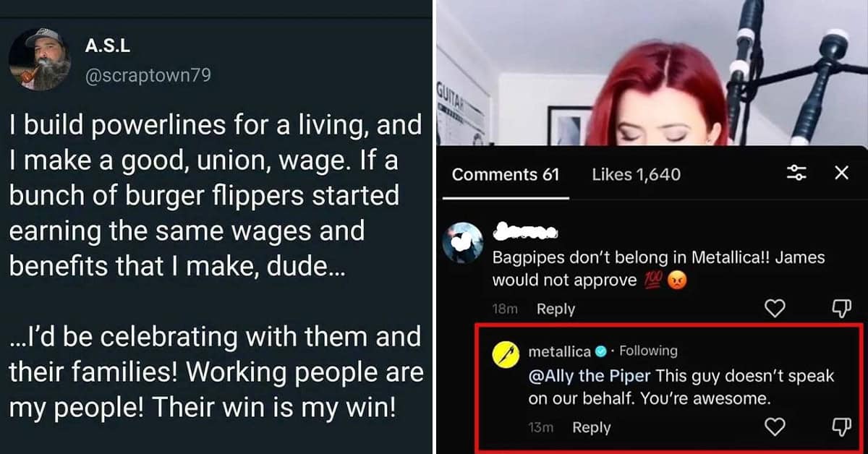Viewport: 868px width, 454px height.
Task: Close the comments panel with X
Action: pos(841,174)
